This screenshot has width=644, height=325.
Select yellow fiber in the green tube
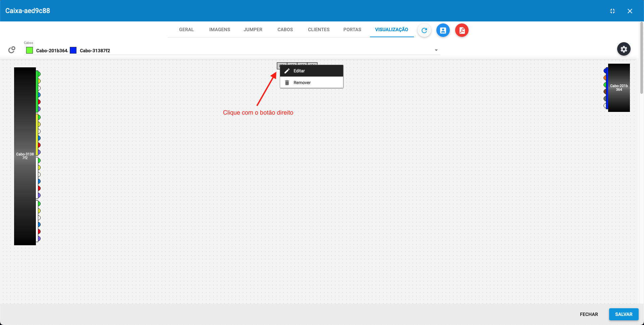tap(39, 81)
